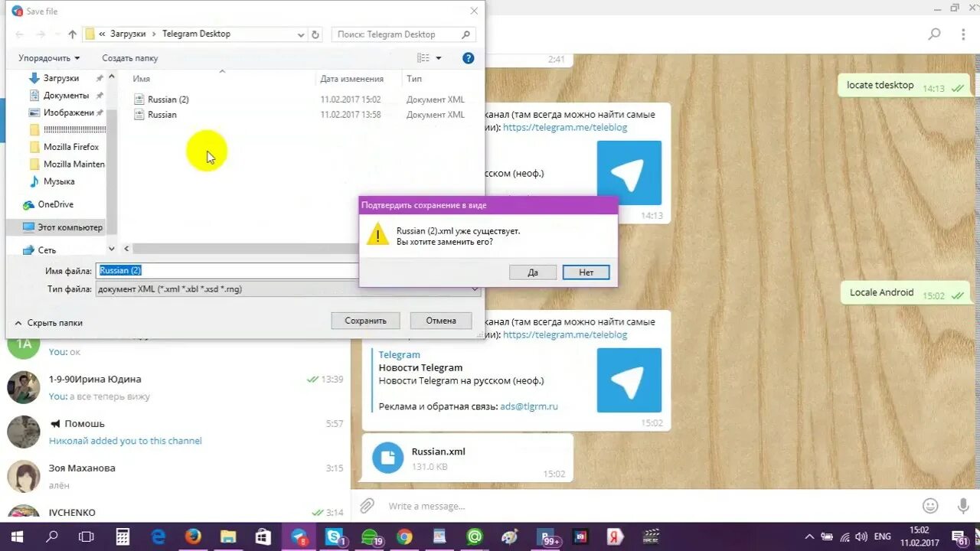Select Музыка in the navigation pane
980x551 pixels.
tap(59, 181)
